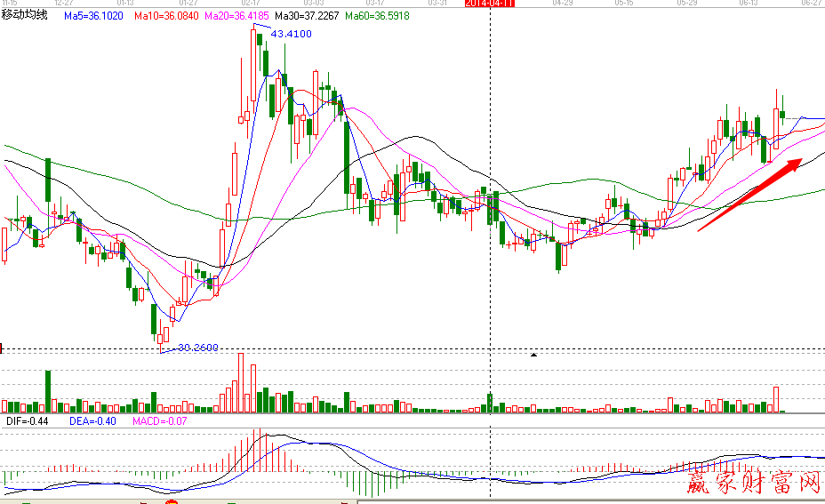Click the tall green volume bar at far left

coord(48,392)
